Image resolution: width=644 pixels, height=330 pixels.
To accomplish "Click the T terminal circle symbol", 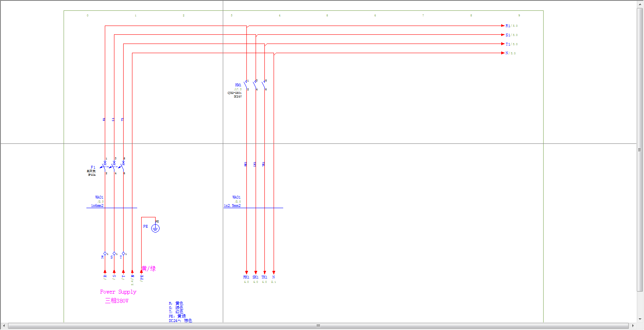I will pyautogui.click(x=123, y=254).
